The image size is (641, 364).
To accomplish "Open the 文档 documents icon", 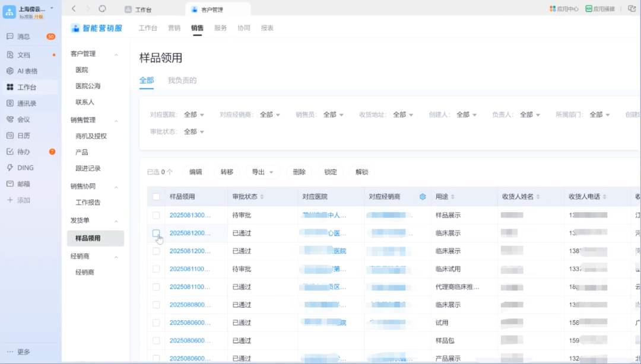I will tap(10, 55).
